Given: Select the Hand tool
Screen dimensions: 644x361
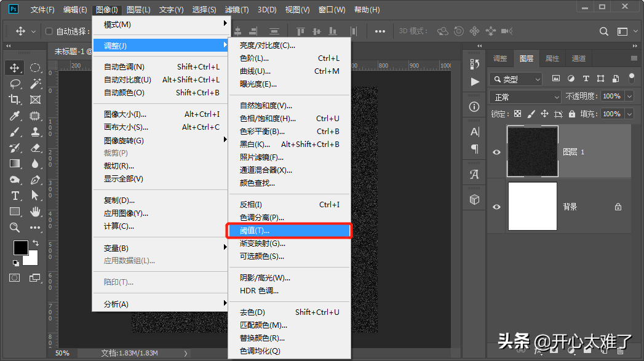Looking at the screenshot, I should coord(35,212).
